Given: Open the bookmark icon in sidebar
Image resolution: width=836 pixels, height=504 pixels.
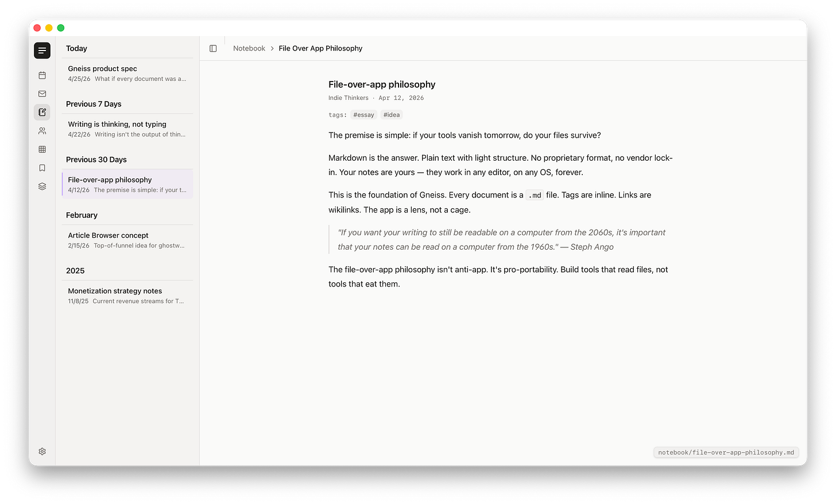Looking at the screenshot, I should click(42, 168).
